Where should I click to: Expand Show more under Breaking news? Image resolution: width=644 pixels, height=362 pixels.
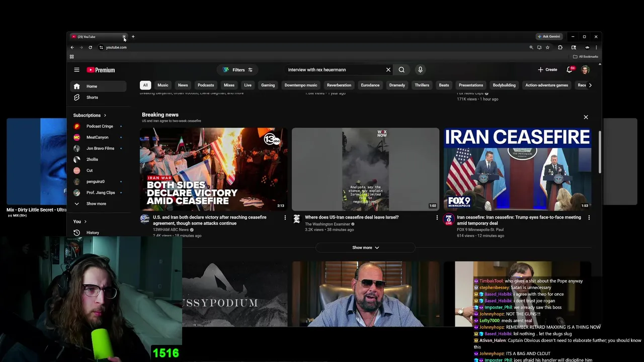365,247
